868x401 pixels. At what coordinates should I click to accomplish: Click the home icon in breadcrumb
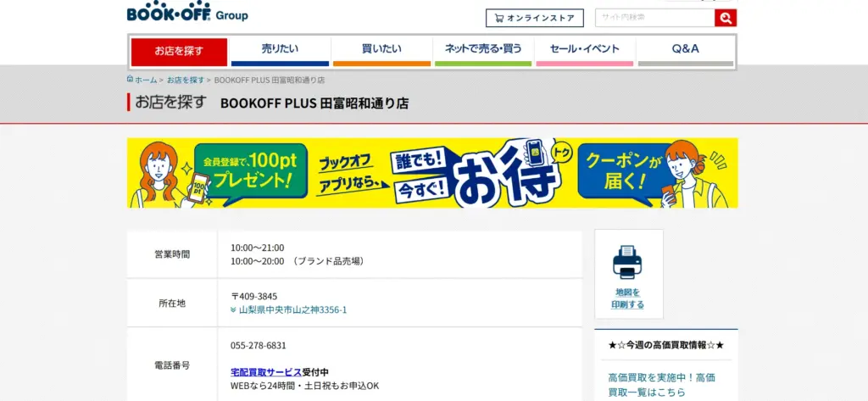(x=130, y=79)
